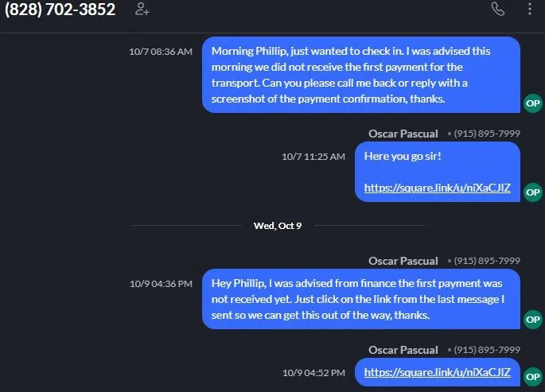The width and height of the screenshot is (545, 392).
Task: Click OP avatar beside the 'Morning Phillip' message
Action: pyautogui.click(x=533, y=103)
